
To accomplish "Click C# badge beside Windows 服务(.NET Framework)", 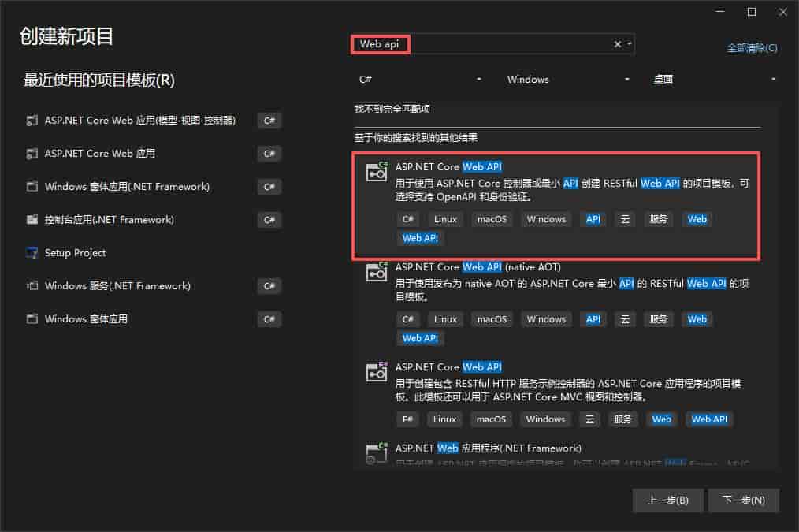I will pyautogui.click(x=269, y=286).
